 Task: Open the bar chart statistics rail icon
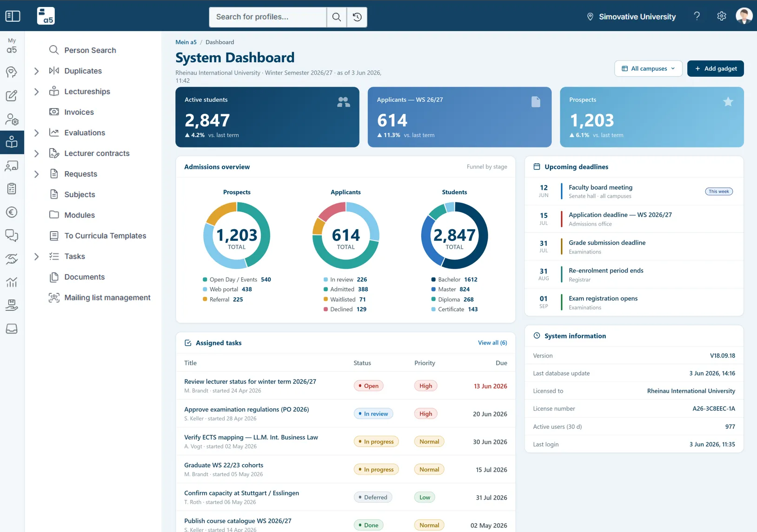pyautogui.click(x=12, y=282)
